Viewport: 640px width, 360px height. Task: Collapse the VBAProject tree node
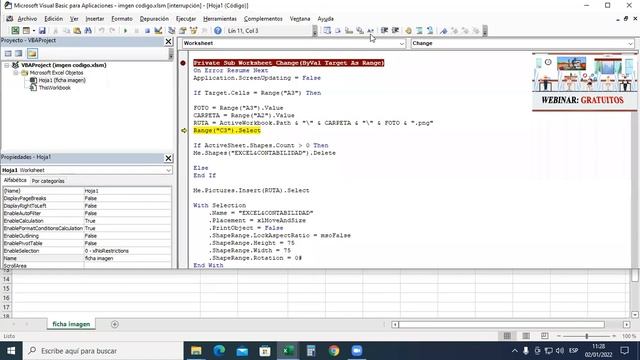click(x=7, y=65)
